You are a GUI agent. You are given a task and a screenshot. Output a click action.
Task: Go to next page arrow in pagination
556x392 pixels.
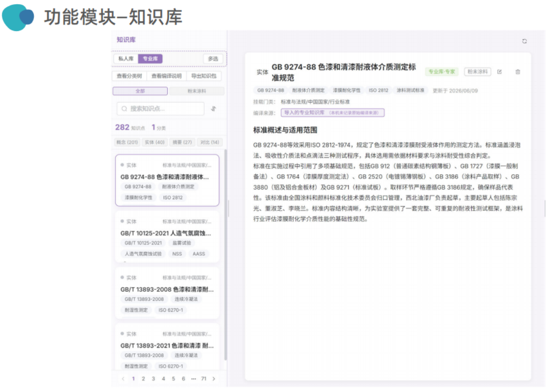(214, 379)
